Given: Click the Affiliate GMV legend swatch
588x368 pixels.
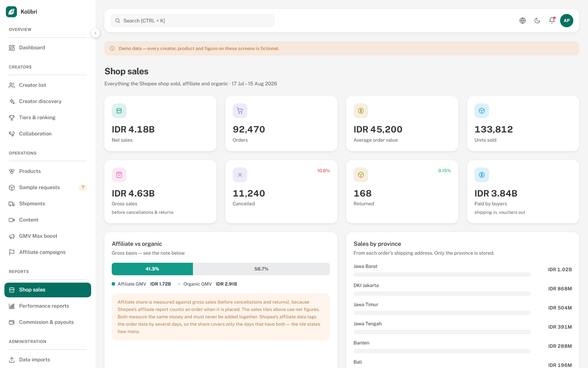Looking at the screenshot, I should pyautogui.click(x=114, y=284).
